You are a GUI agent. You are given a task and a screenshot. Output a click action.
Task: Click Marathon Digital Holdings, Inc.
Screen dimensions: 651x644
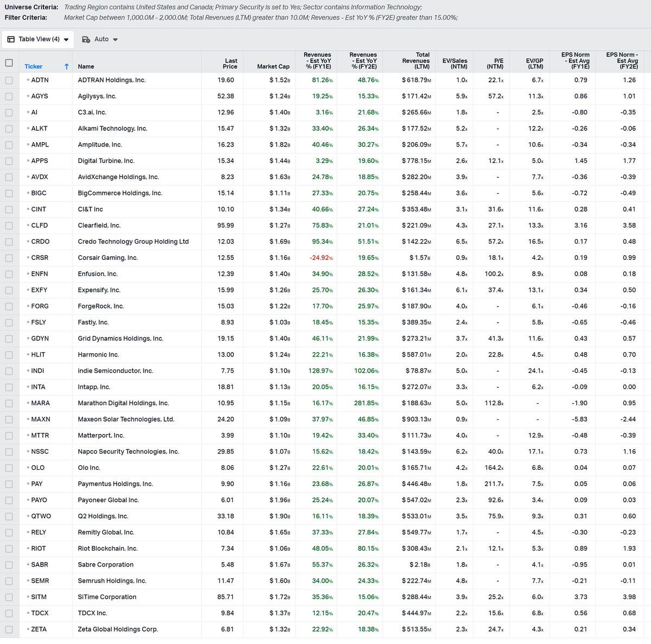point(124,404)
